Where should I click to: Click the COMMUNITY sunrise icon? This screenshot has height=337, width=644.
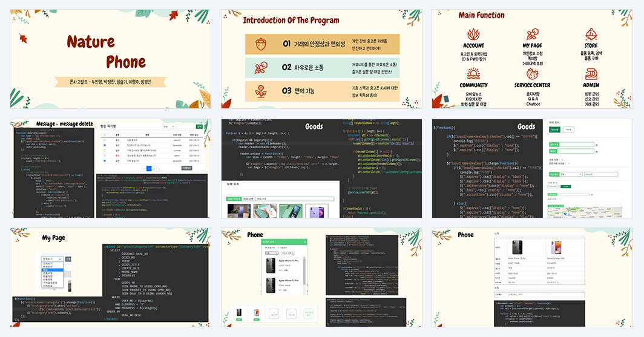click(x=473, y=74)
